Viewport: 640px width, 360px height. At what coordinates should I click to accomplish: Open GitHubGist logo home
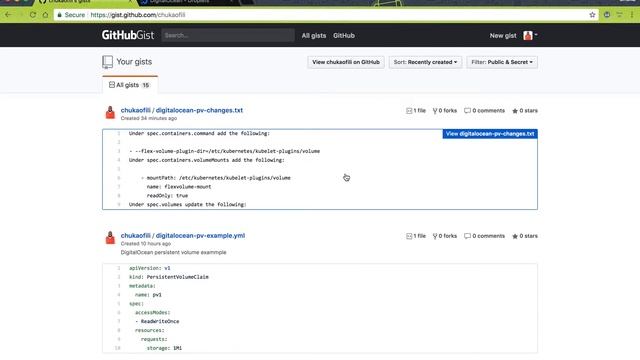pyautogui.click(x=128, y=35)
